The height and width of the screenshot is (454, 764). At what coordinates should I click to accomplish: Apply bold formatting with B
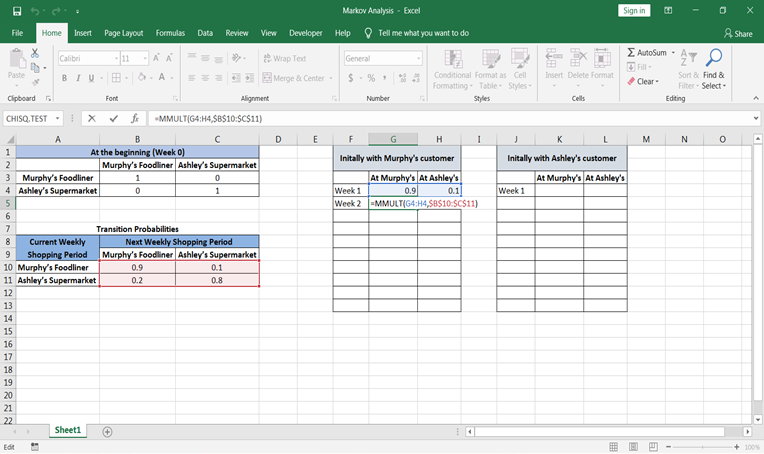pos(64,78)
